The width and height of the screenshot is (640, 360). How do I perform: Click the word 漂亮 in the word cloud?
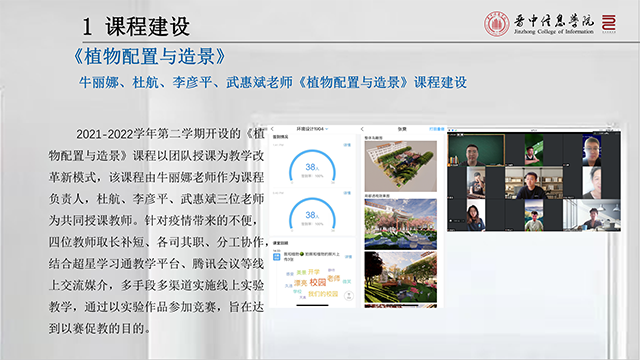click(x=300, y=283)
